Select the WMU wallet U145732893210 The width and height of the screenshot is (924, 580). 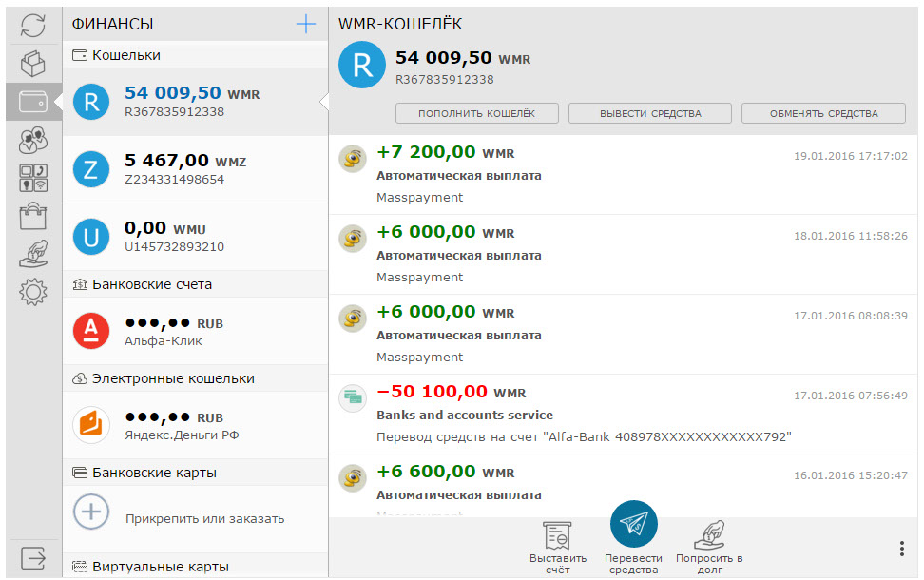tap(195, 237)
